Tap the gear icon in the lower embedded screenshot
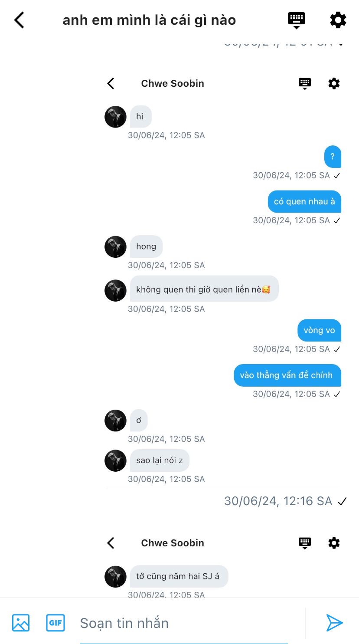This screenshot has width=359, height=644. [334, 543]
